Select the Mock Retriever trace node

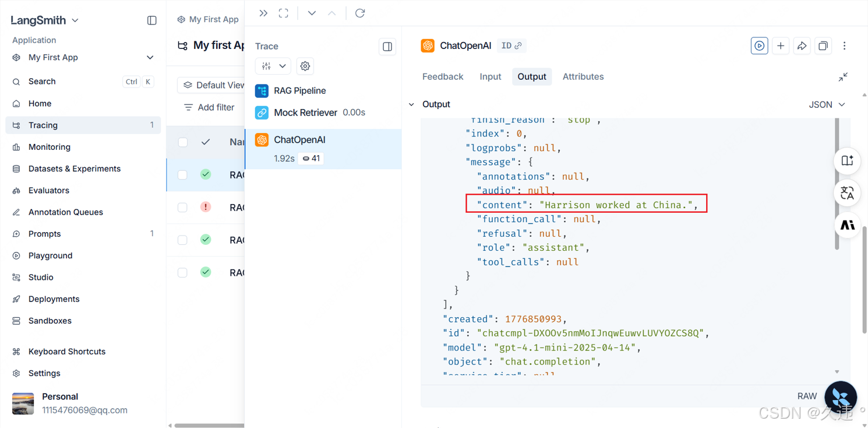click(323, 113)
